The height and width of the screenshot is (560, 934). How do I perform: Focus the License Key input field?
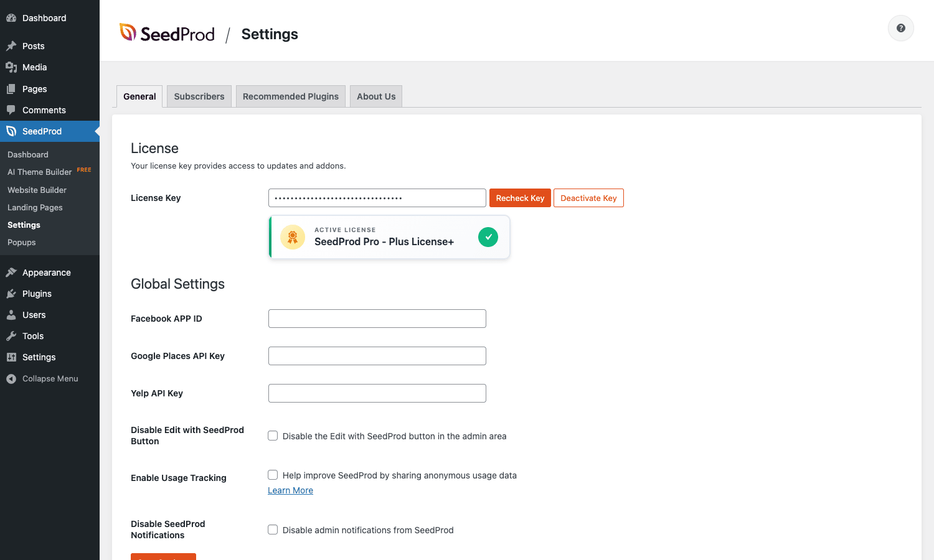point(377,198)
